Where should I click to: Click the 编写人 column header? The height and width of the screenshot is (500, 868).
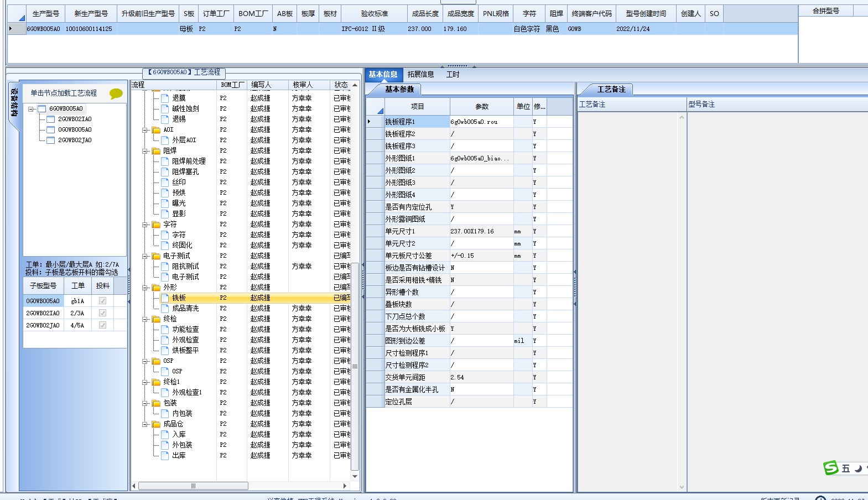[x=267, y=85]
